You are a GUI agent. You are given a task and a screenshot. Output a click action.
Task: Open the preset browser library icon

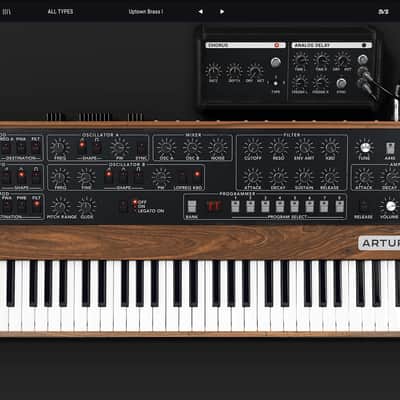(x=7, y=12)
